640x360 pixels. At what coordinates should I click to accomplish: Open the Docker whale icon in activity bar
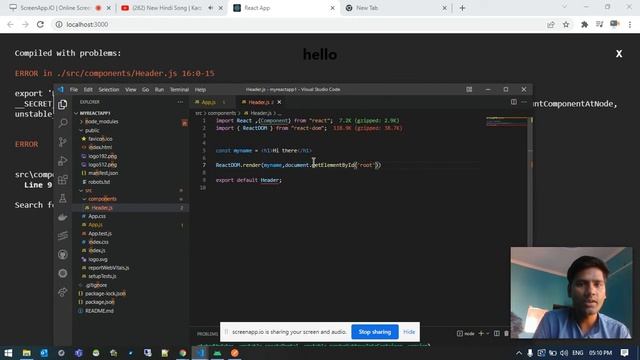(62, 217)
